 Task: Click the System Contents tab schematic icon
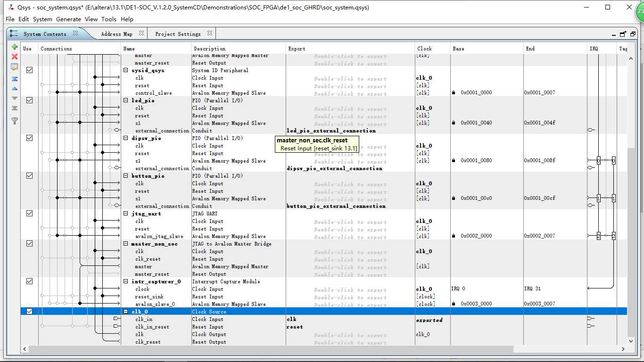(x=14, y=34)
